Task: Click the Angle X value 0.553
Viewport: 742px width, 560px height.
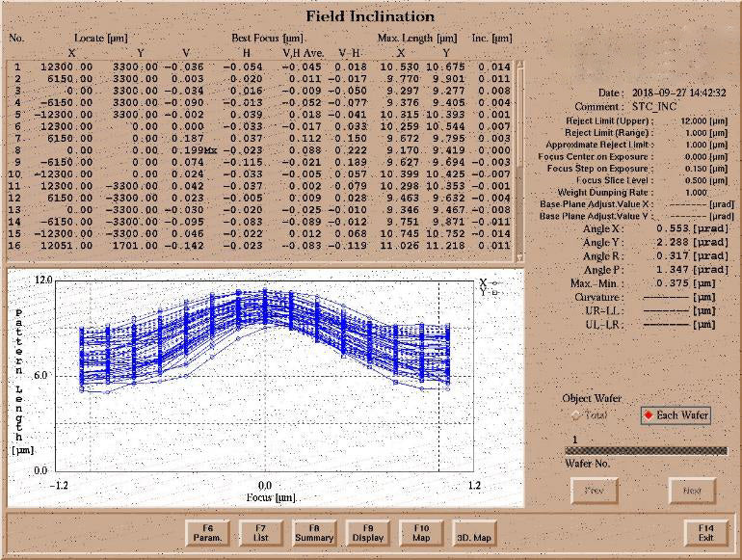Action: (673, 228)
